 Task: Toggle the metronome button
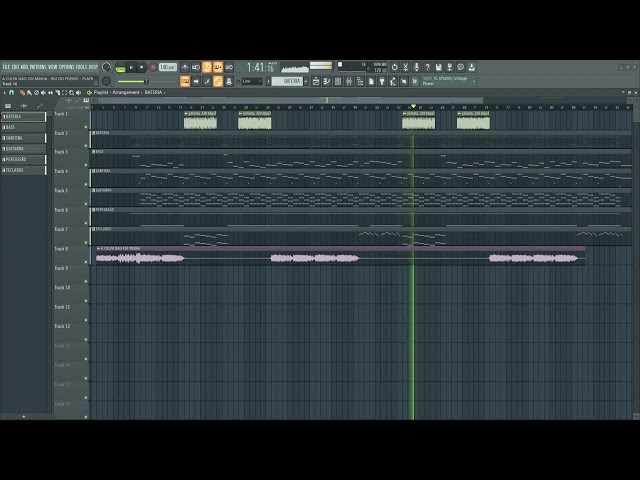point(185,67)
